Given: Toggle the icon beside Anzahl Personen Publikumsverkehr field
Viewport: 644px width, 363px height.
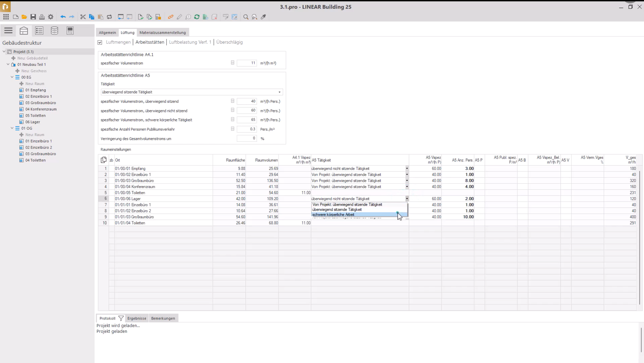Looking at the screenshot, I should point(232,129).
